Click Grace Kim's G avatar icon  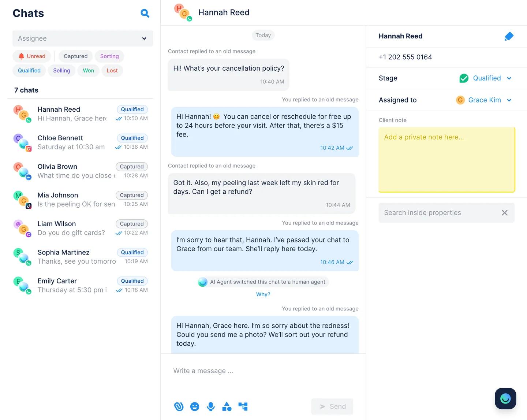point(460,100)
